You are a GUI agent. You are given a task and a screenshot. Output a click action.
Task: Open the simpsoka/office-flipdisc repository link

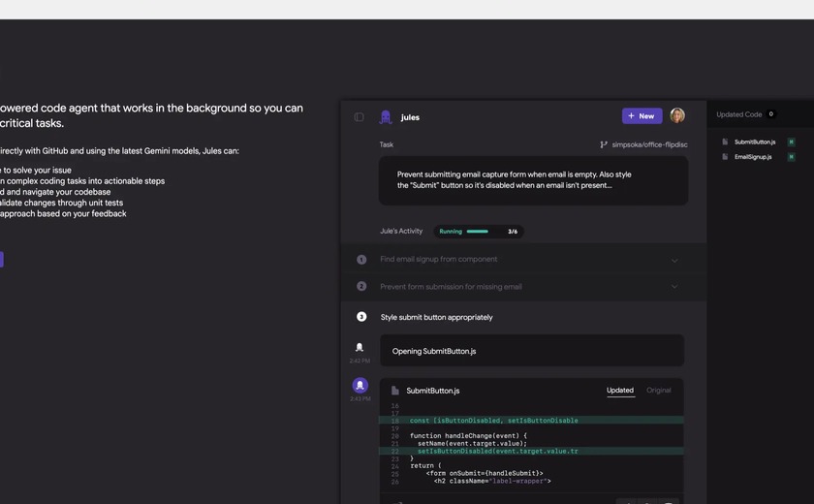click(649, 144)
